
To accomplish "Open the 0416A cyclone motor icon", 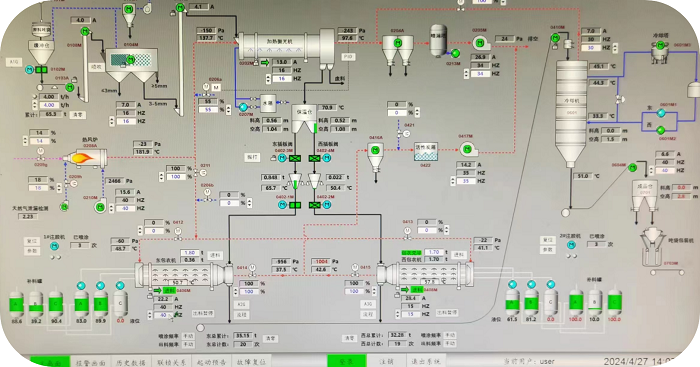I will 375,150.
